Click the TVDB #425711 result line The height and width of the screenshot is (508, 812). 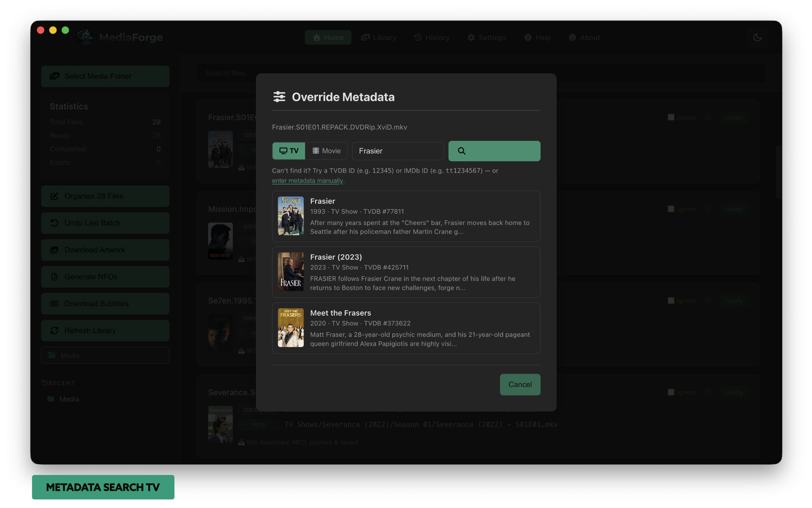[x=359, y=267]
